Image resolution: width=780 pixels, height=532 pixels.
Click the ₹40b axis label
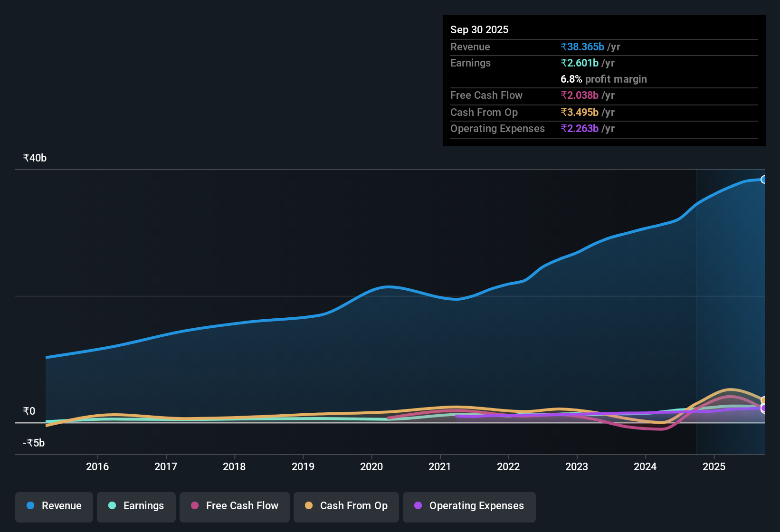(34, 158)
